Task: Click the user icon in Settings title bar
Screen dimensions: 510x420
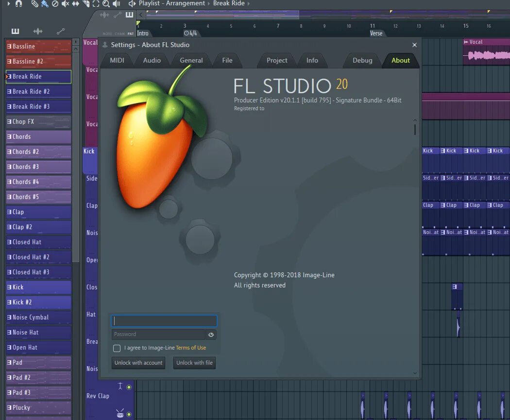Action: tap(105, 45)
